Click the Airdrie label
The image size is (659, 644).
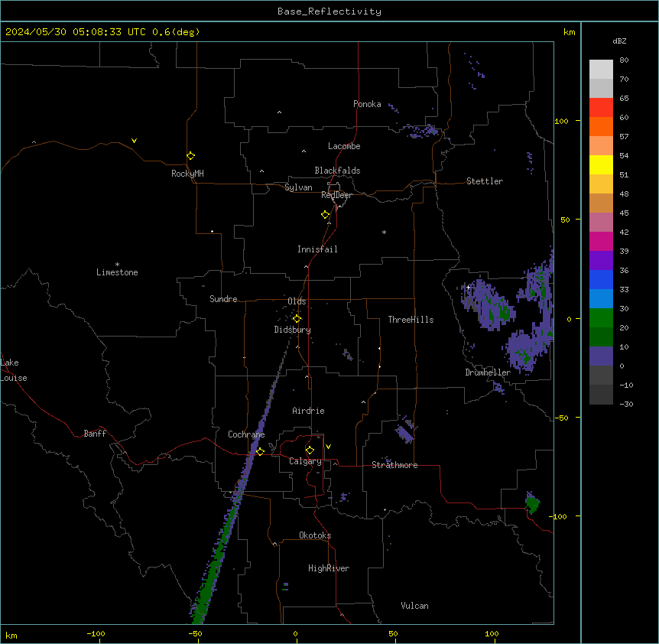click(x=308, y=411)
